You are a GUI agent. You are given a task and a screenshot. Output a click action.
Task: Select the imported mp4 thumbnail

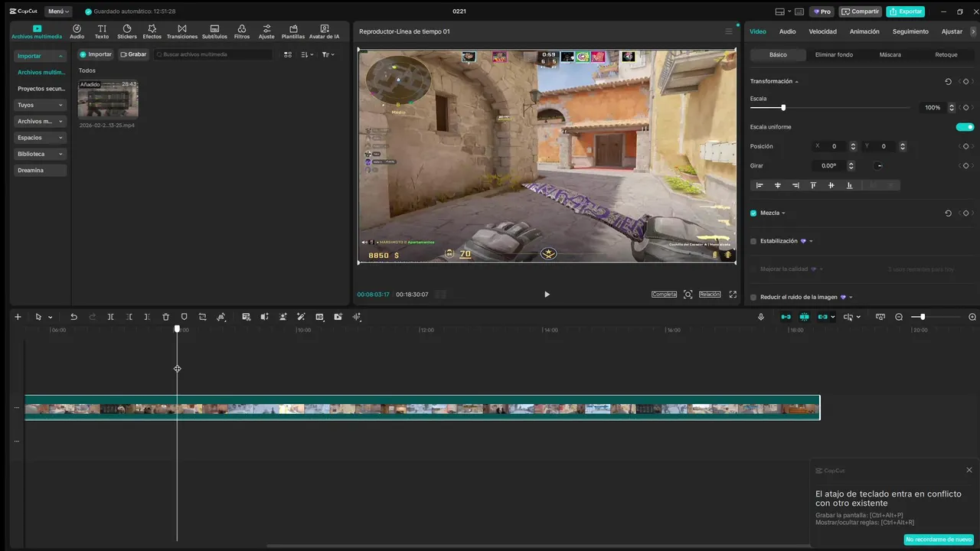108,99
